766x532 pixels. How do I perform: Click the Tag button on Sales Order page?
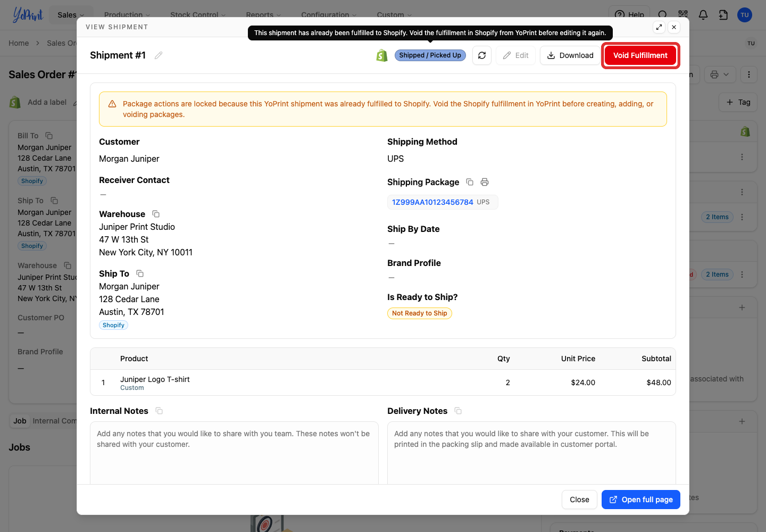pyautogui.click(x=738, y=102)
